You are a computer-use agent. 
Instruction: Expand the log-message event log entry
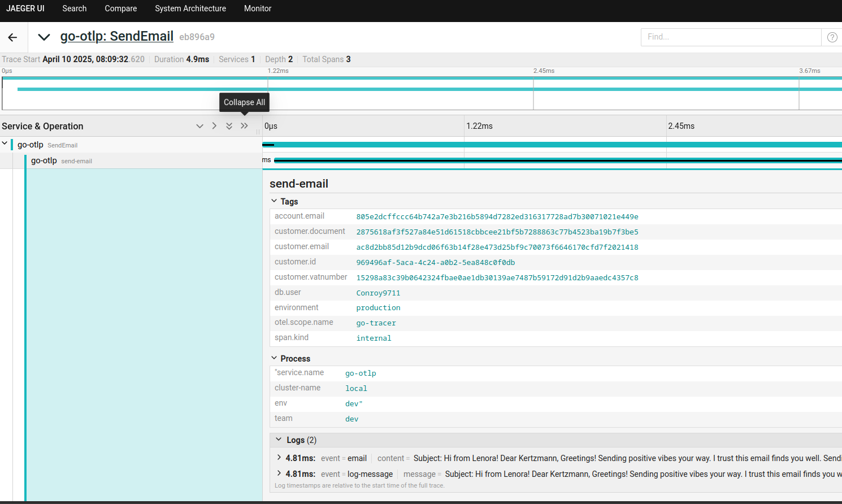279,473
